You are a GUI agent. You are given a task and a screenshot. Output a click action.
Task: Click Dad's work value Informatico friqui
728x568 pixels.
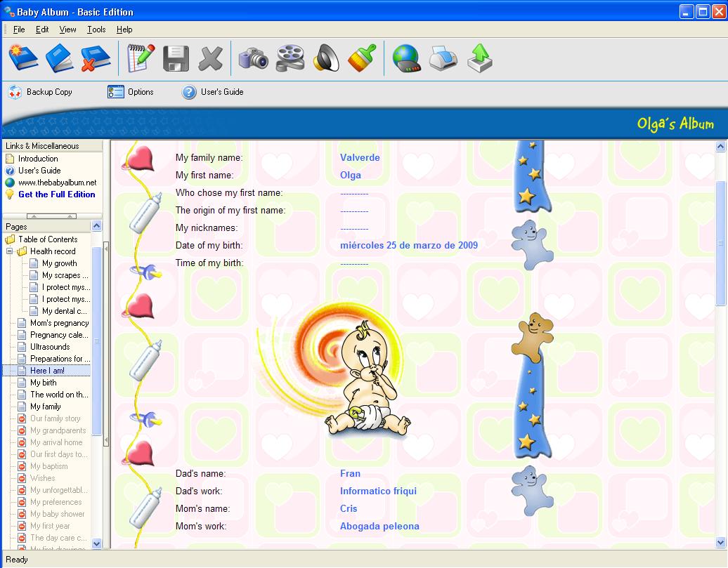378,491
